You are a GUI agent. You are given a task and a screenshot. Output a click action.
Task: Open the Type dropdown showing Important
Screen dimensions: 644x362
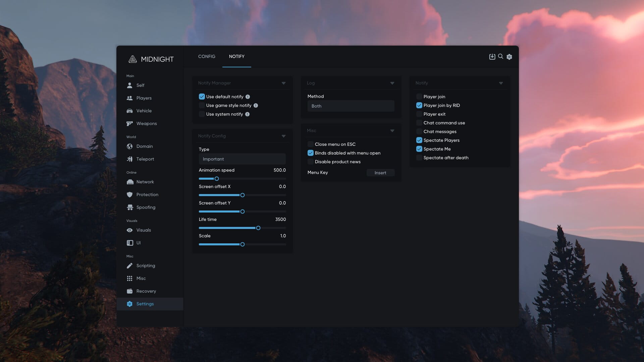[242, 159]
